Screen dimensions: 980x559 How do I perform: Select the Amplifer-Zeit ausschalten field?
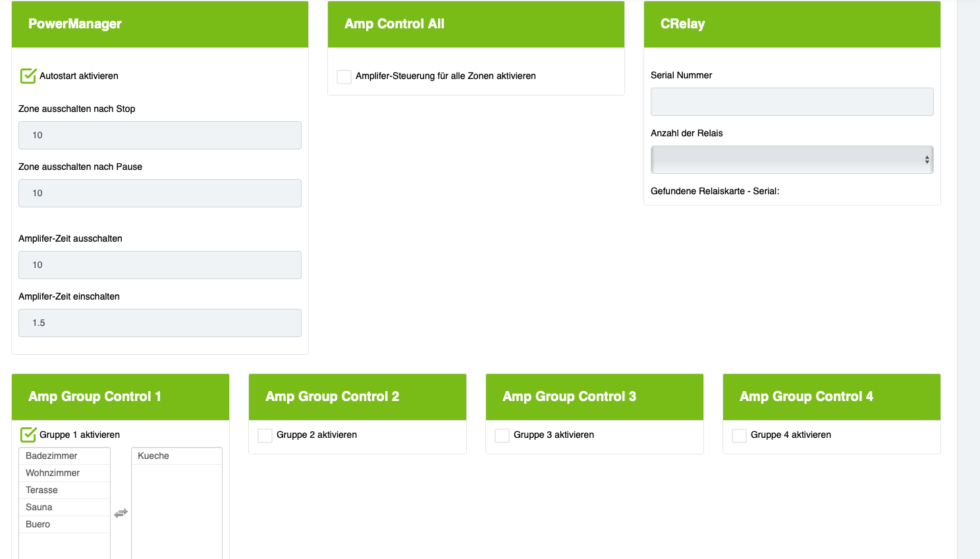(x=160, y=265)
